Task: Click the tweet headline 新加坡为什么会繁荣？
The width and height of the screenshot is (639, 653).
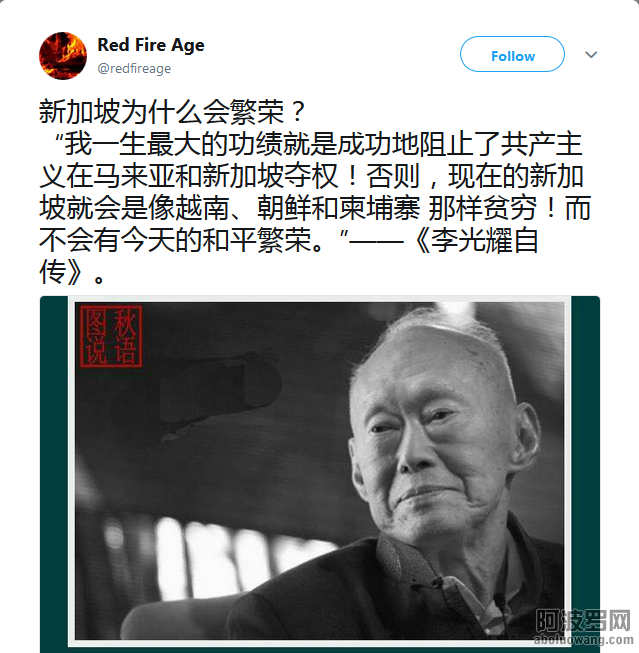Action: pos(173,112)
